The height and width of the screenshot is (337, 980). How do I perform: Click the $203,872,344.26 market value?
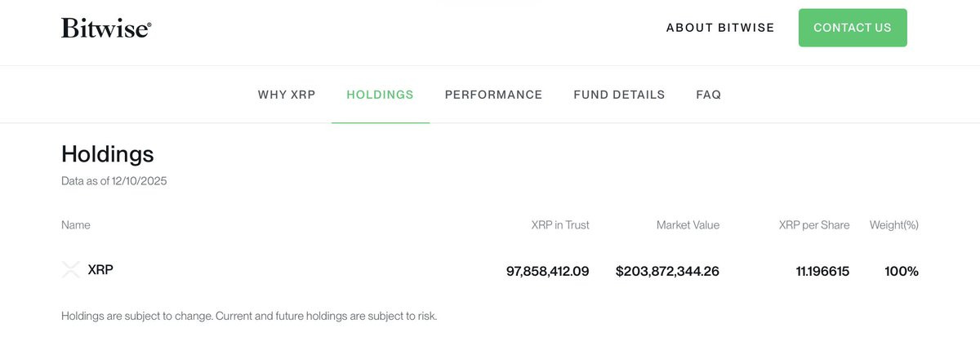[x=667, y=271]
